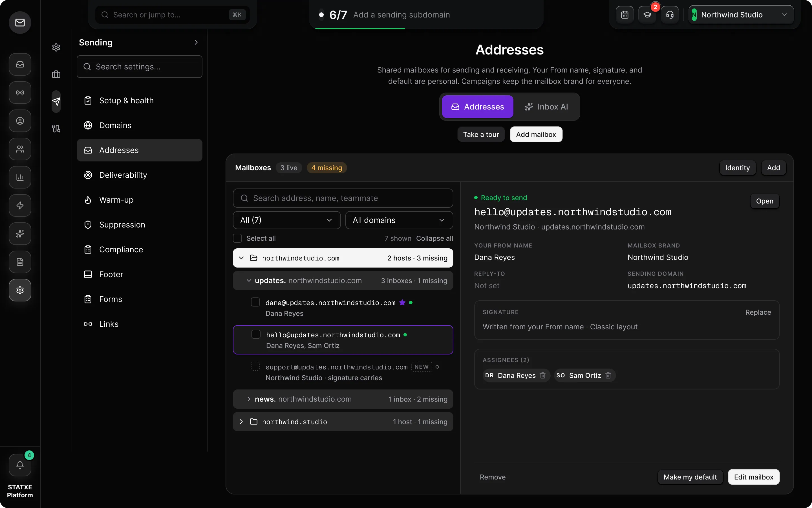Remove Sam Ortiz assignee via trash icon
This screenshot has width=812, height=508.
(608, 375)
